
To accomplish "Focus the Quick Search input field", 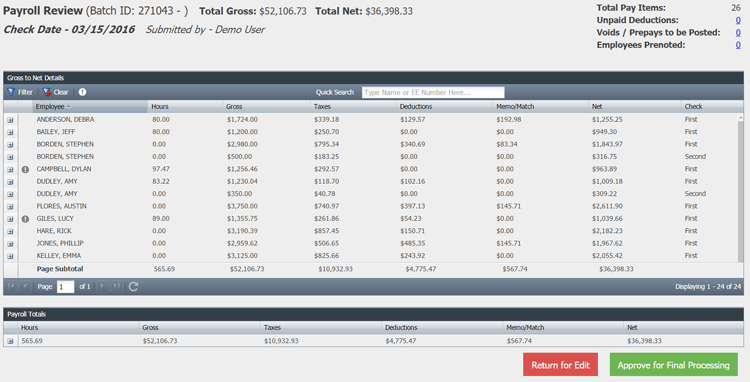I will point(433,92).
